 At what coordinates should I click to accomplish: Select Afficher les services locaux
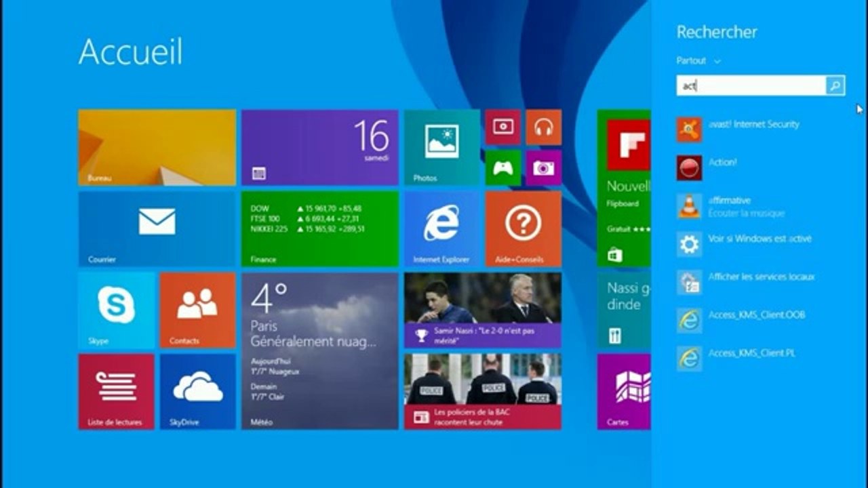pos(762,277)
